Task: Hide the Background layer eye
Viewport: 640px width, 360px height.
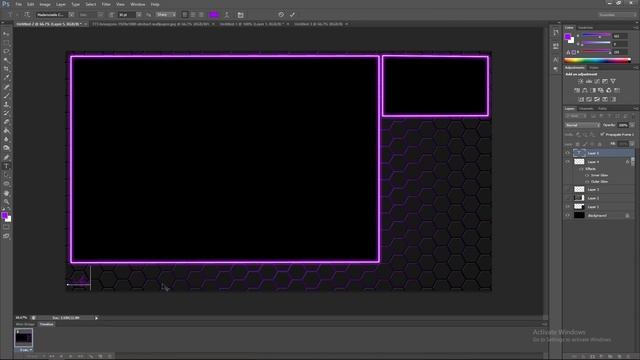Action: pos(567,216)
